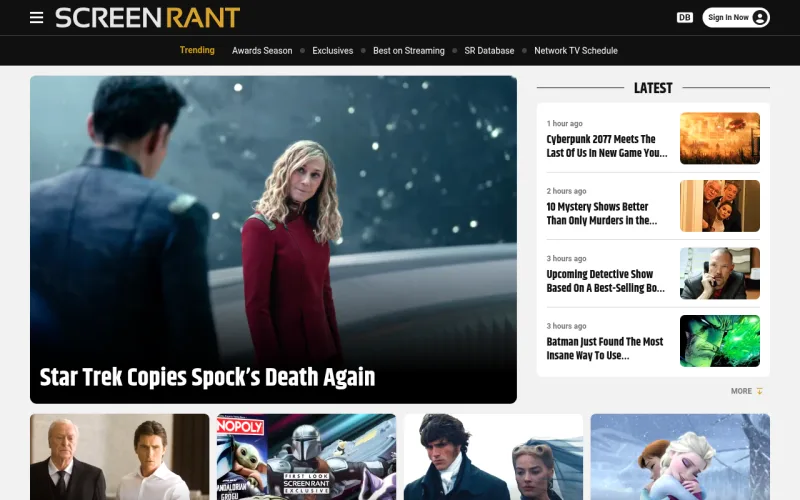This screenshot has width=800, height=500.
Task: Read Cyberpunk 2077 Meets The Last Of Us article
Action: click(x=607, y=146)
